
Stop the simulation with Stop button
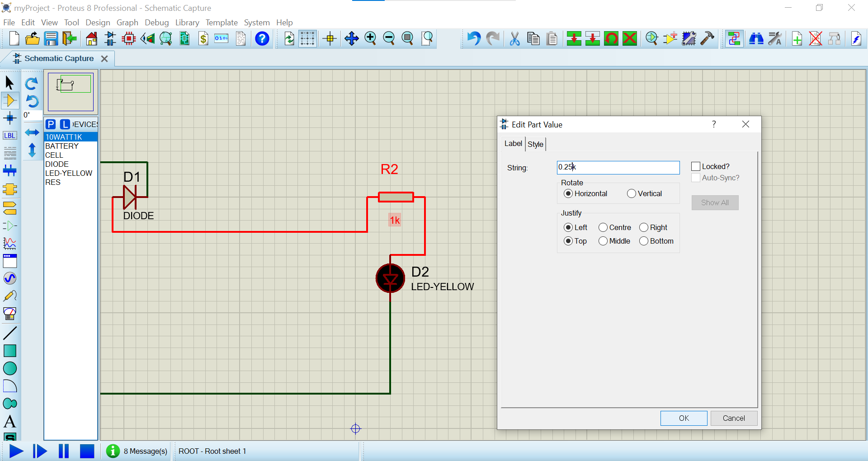87,451
